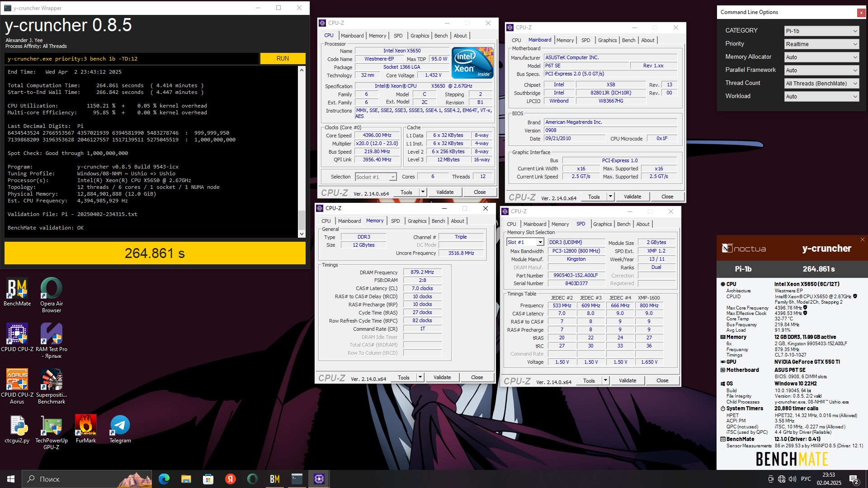
Task: Open the ctcgui2.py desktop file
Action: pyautogui.click(x=17, y=429)
